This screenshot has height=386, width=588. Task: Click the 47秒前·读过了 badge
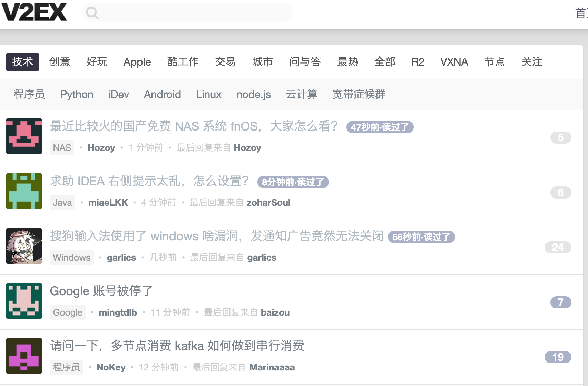[x=380, y=127]
